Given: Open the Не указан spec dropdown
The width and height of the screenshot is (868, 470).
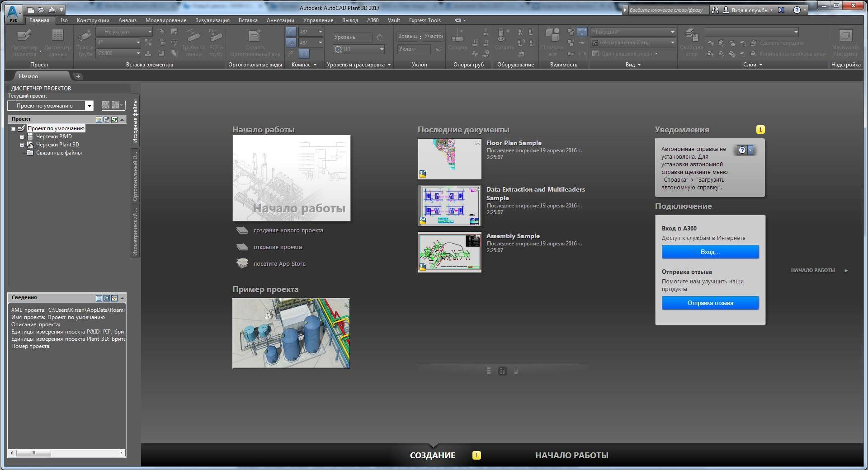Looking at the screenshot, I should (124, 32).
